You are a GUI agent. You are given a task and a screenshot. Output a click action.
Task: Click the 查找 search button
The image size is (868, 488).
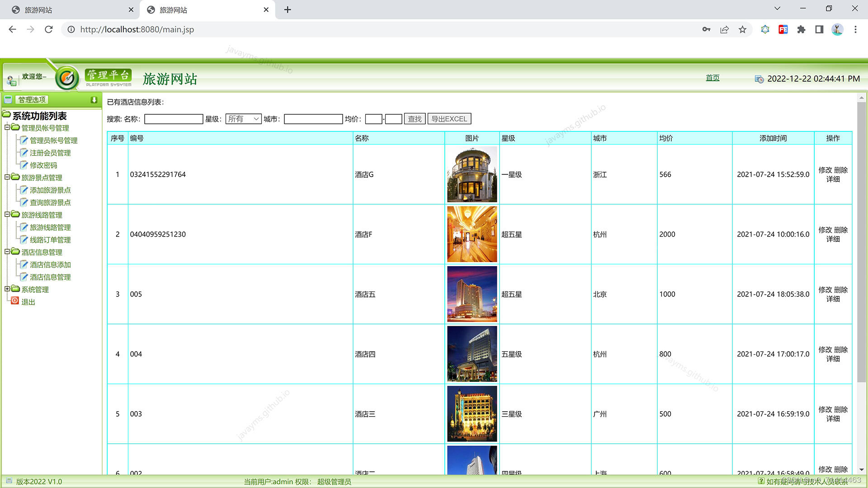[414, 119]
